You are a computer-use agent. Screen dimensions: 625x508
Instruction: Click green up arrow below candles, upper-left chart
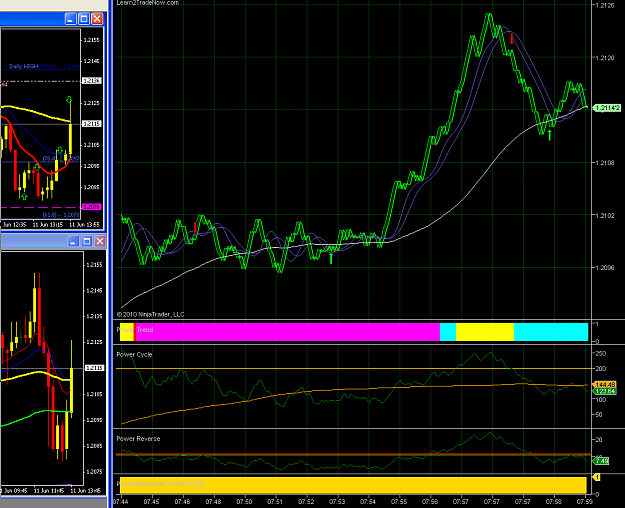pos(24,197)
